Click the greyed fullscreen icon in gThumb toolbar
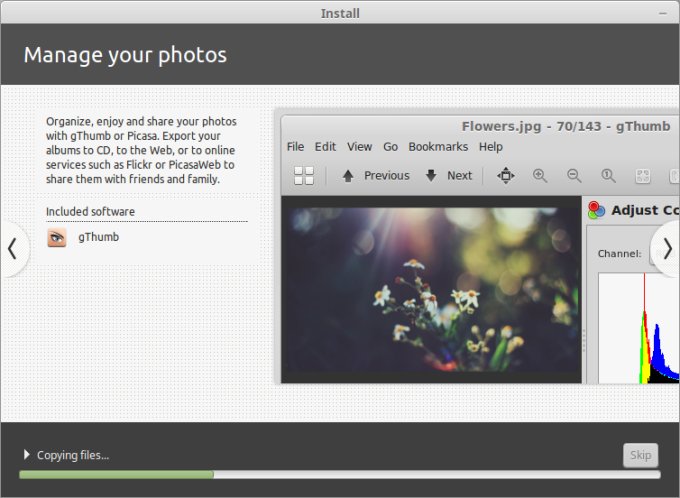680x498 pixels. 642,176
